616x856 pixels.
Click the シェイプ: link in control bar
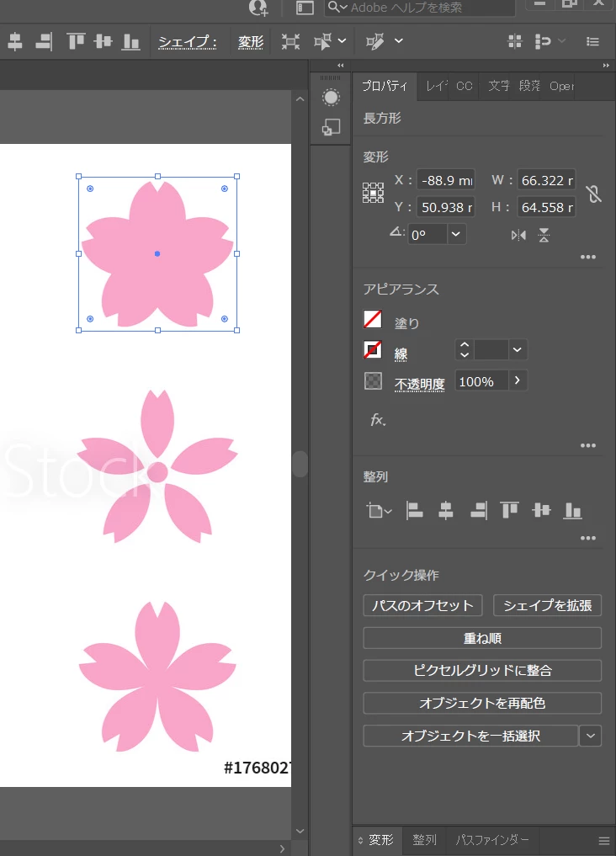[x=188, y=42]
